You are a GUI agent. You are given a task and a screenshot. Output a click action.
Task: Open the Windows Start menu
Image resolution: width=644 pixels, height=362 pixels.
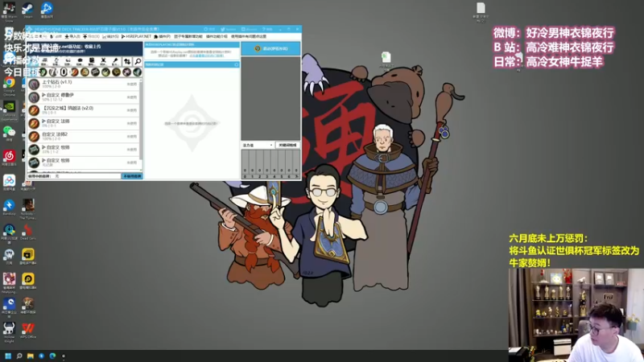(x=8, y=356)
